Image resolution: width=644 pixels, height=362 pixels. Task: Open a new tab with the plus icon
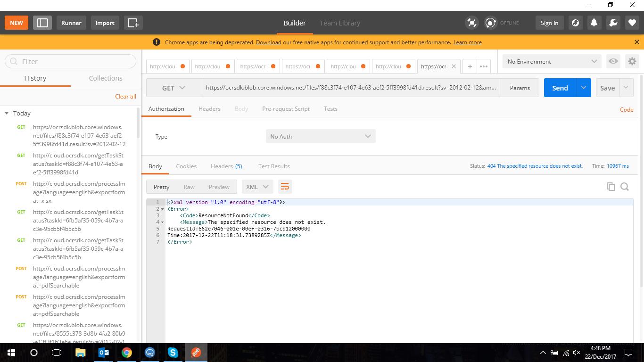(x=470, y=66)
